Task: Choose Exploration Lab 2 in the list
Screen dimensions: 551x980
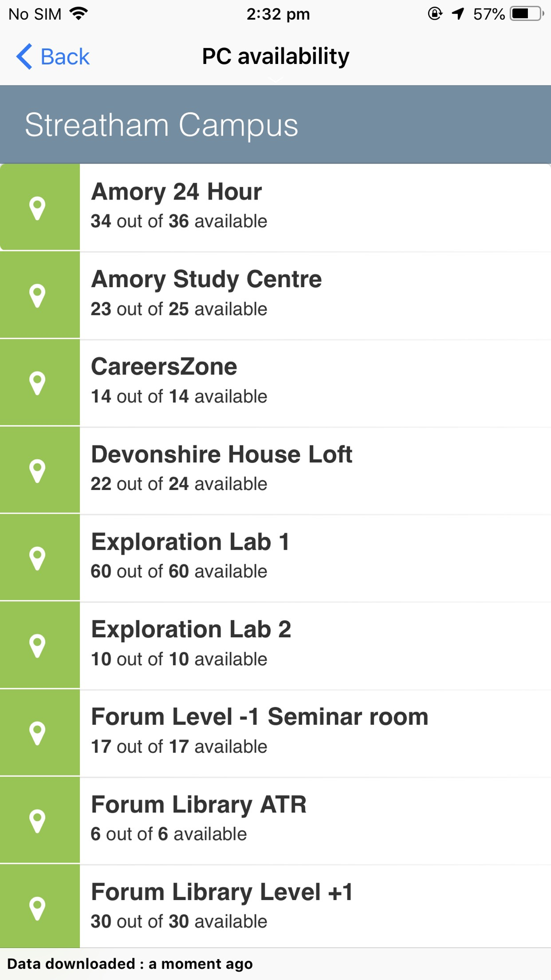Action: pyautogui.click(x=275, y=645)
